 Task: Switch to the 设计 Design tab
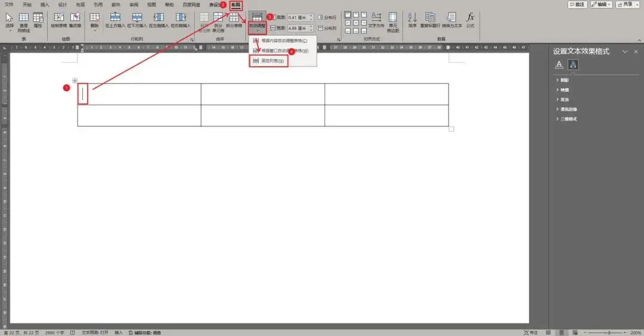click(63, 5)
